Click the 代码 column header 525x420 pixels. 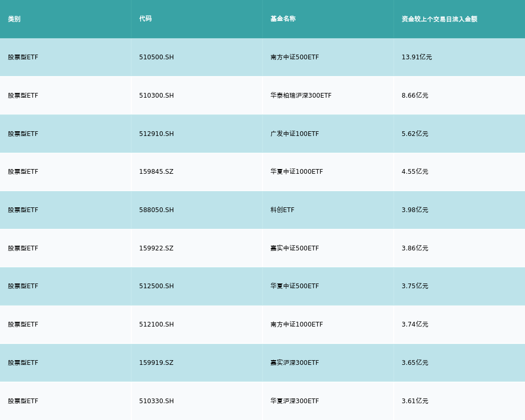pyautogui.click(x=145, y=19)
